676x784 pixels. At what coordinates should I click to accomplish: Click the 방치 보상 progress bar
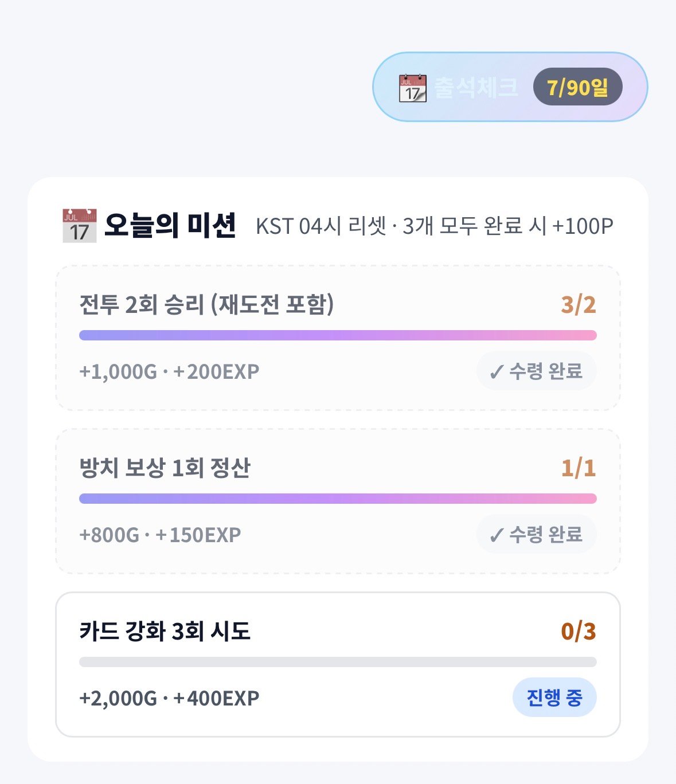pos(338,499)
